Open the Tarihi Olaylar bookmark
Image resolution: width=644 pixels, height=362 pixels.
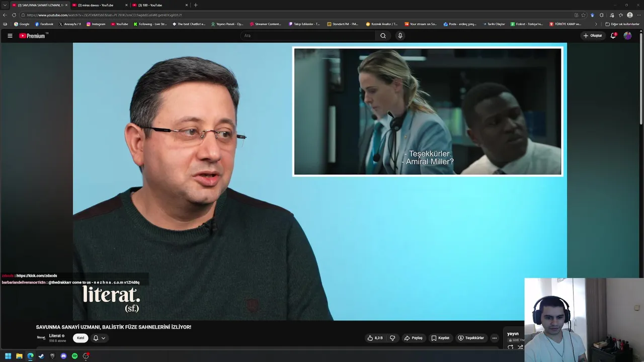(494, 24)
